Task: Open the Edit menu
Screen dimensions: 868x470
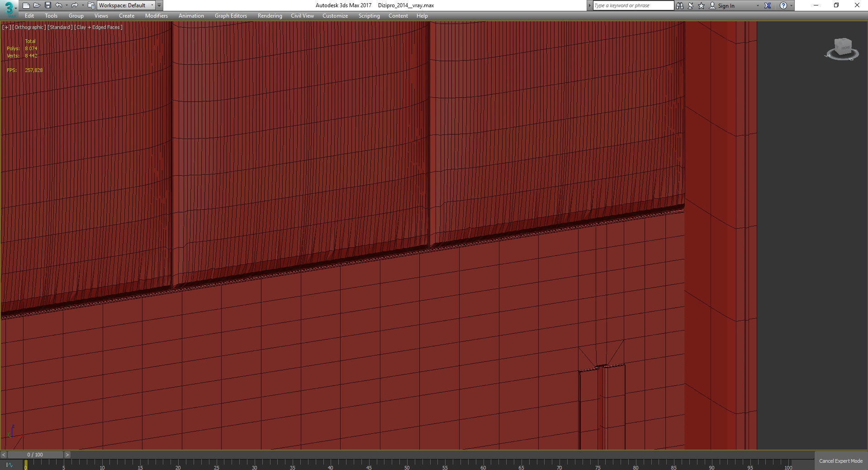Action: pos(29,16)
